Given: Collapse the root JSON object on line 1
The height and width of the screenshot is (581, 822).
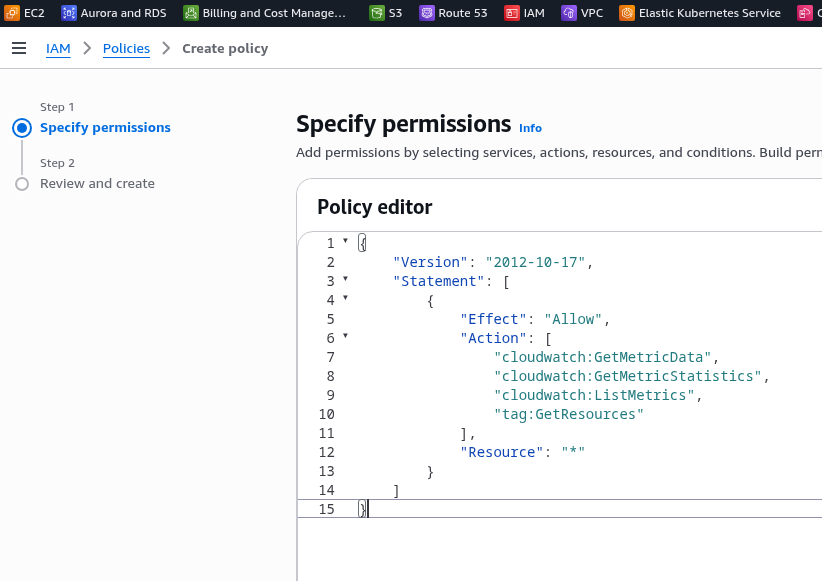Looking at the screenshot, I should coord(346,241).
